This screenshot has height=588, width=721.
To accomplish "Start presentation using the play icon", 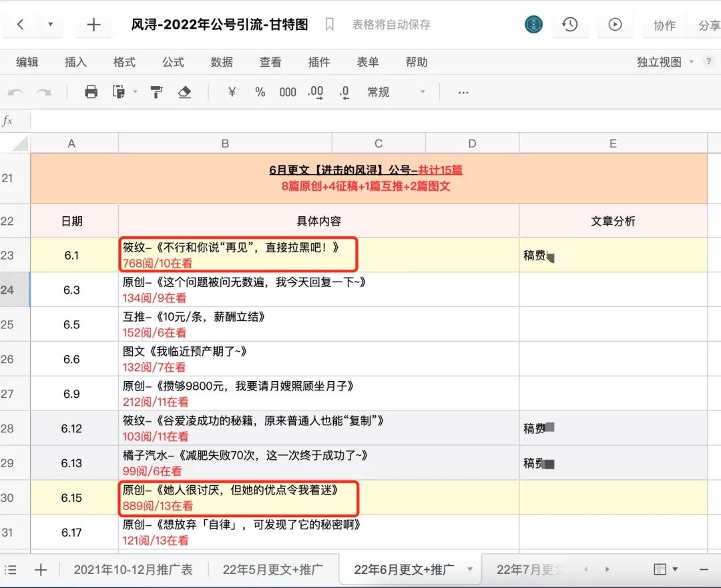I will [614, 25].
